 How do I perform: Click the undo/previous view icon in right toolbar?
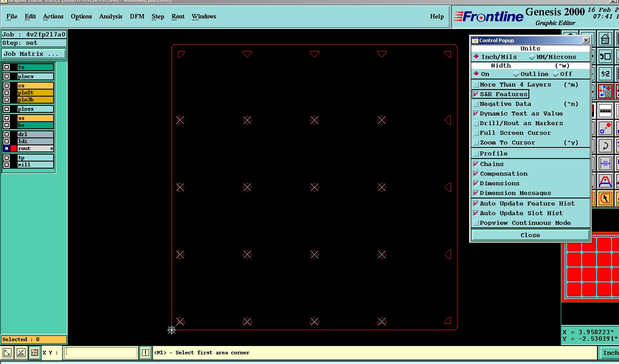coord(605,56)
